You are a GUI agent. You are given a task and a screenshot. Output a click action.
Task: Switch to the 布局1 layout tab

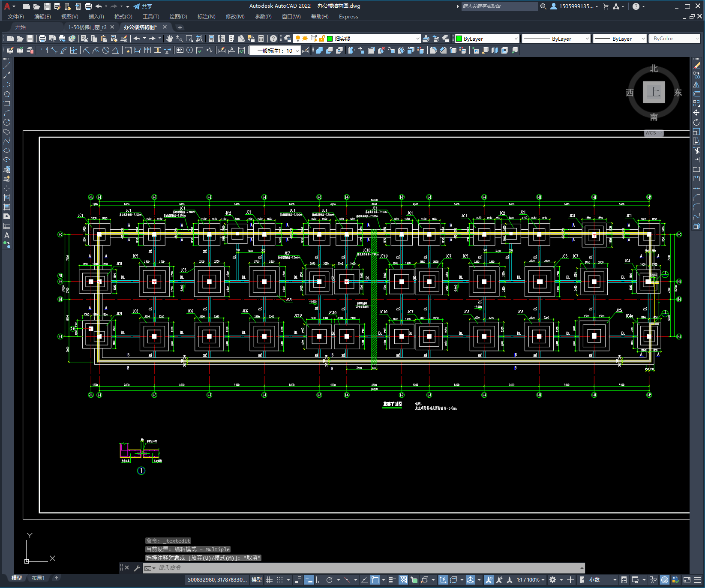[38, 578]
